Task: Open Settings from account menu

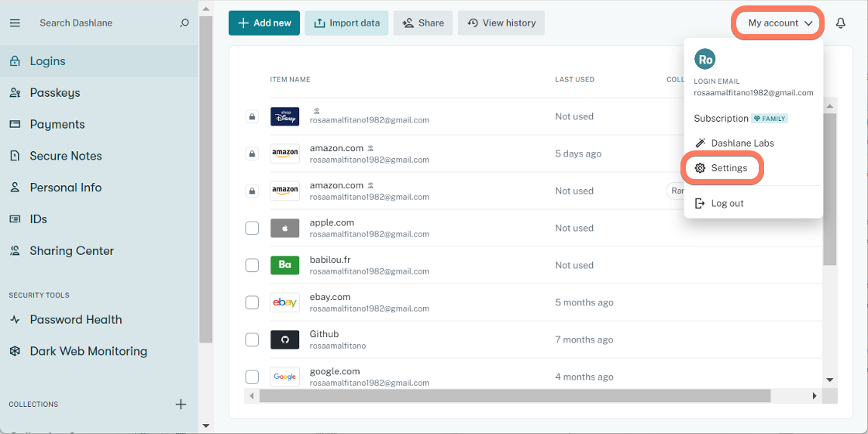Action: pyautogui.click(x=722, y=167)
